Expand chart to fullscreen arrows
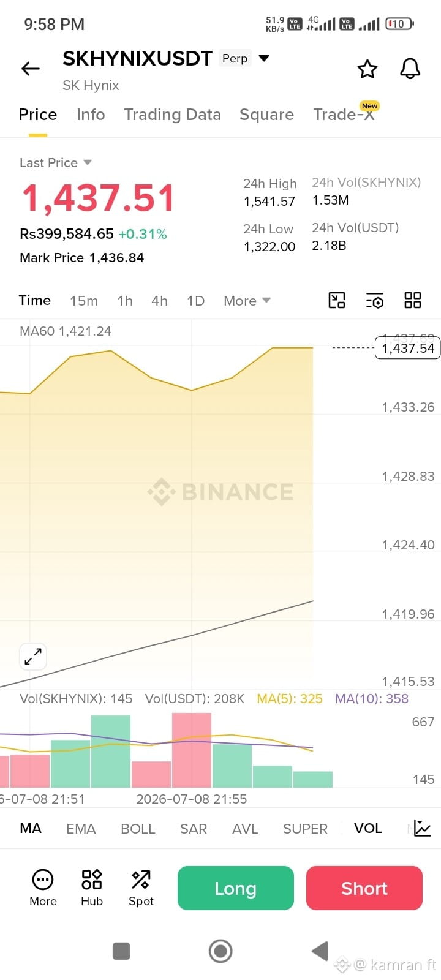The image size is (441, 980). tap(33, 657)
